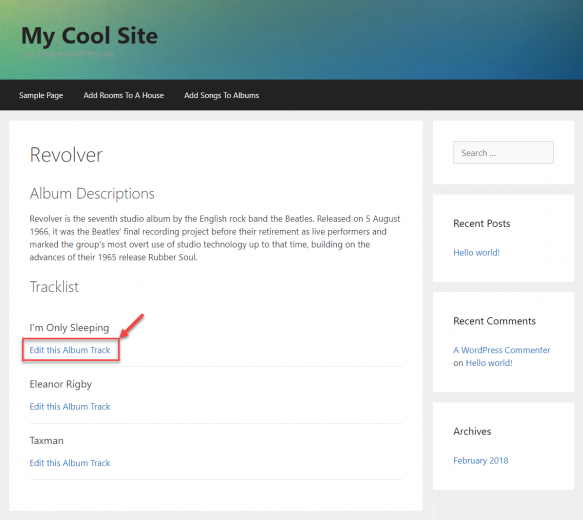Click the Album Descriptions heading
The image size is (583, 520).
coord(92,194)
